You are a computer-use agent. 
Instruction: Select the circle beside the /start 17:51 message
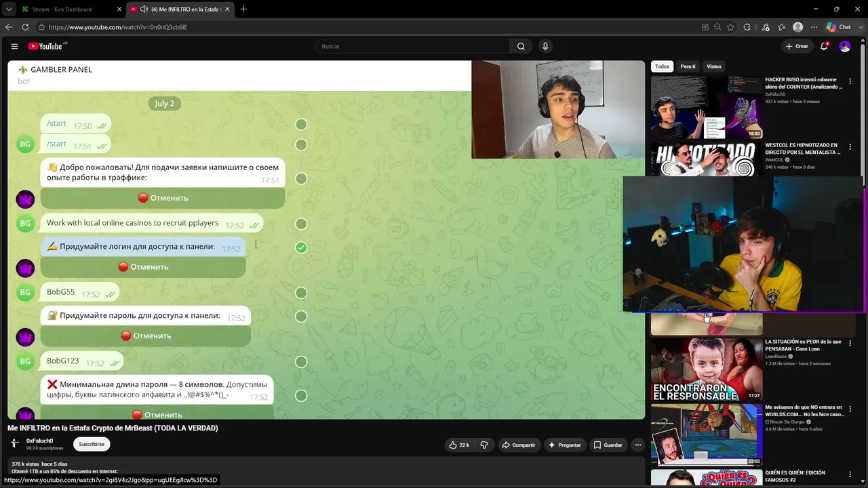[301, 144]
